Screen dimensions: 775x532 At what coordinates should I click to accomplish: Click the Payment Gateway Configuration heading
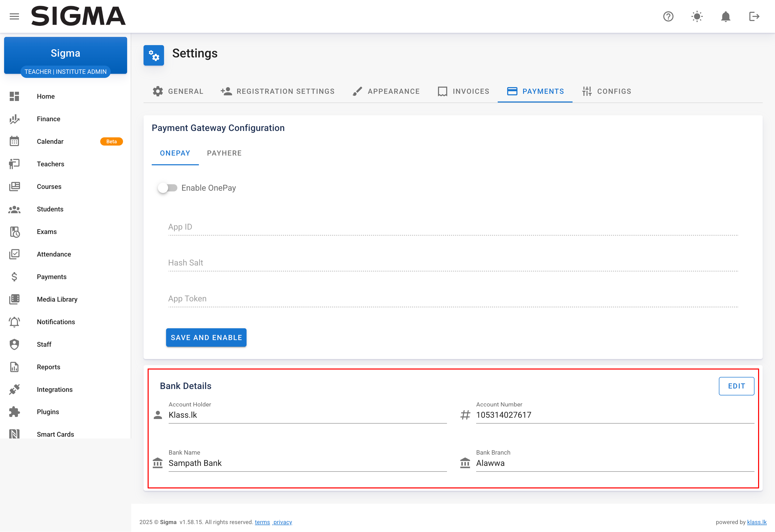click(x=218, y=128)
